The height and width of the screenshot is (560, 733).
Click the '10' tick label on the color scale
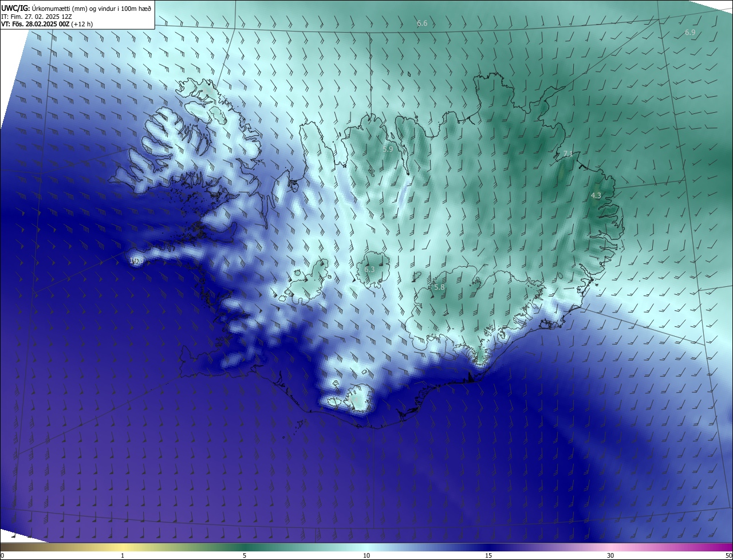click(x=366, y=555)
